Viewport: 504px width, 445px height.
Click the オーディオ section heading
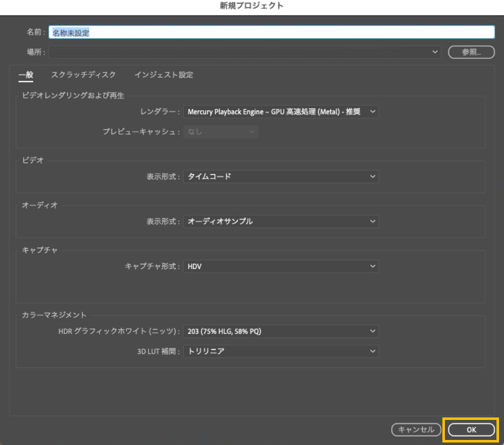click(x=40, y=205)
